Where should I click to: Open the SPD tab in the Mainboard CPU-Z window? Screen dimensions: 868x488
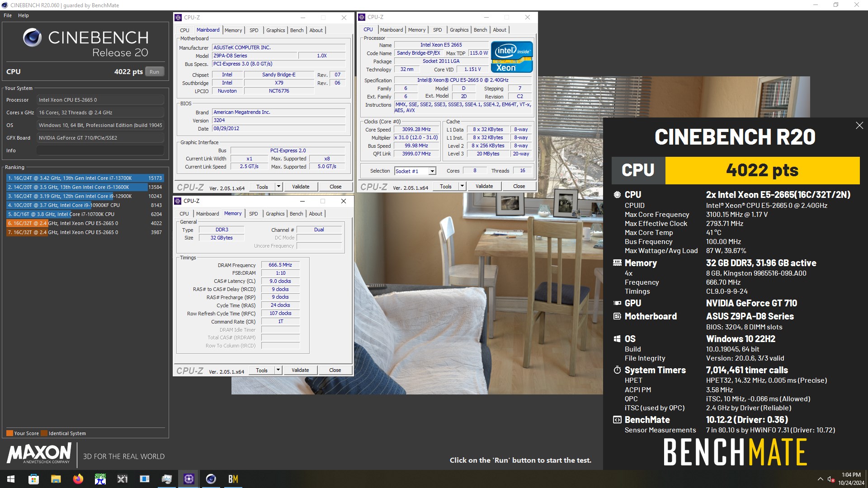pyautogui.click(x=254, y=30)
